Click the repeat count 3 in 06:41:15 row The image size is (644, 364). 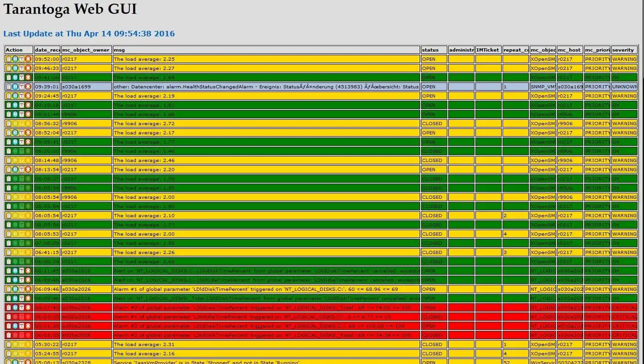[x=505, y=252]
